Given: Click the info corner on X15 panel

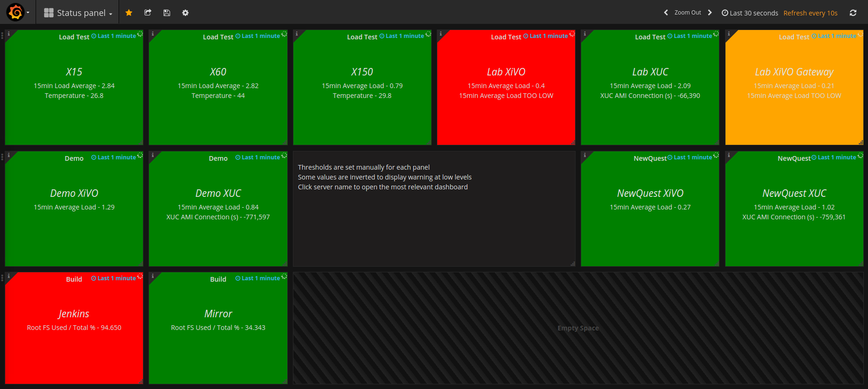Looking at the screenshot, I should [x=9, y=34].
